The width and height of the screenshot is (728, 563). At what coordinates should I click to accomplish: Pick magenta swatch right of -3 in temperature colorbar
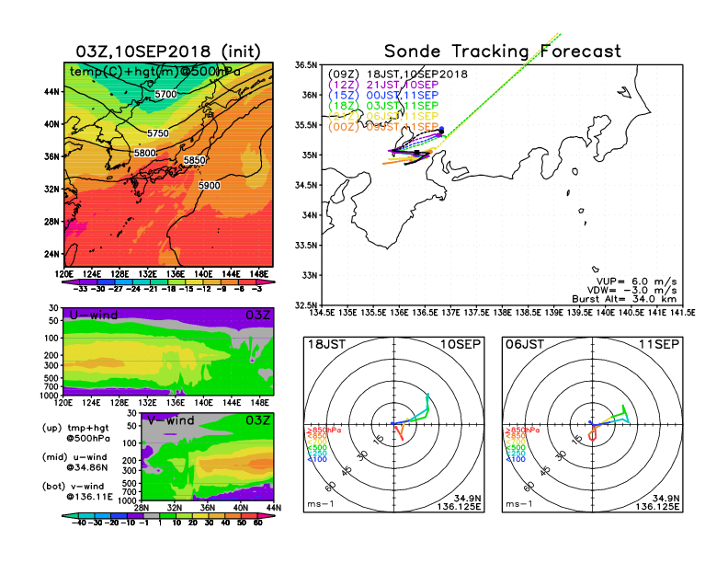pos(265,282)
